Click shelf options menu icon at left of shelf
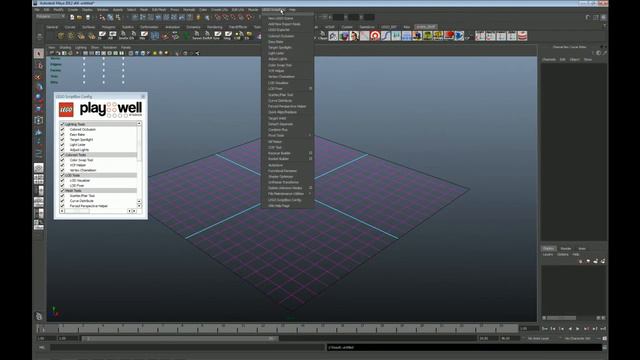This screenshot has height=360, width=640. click(40, 37)
